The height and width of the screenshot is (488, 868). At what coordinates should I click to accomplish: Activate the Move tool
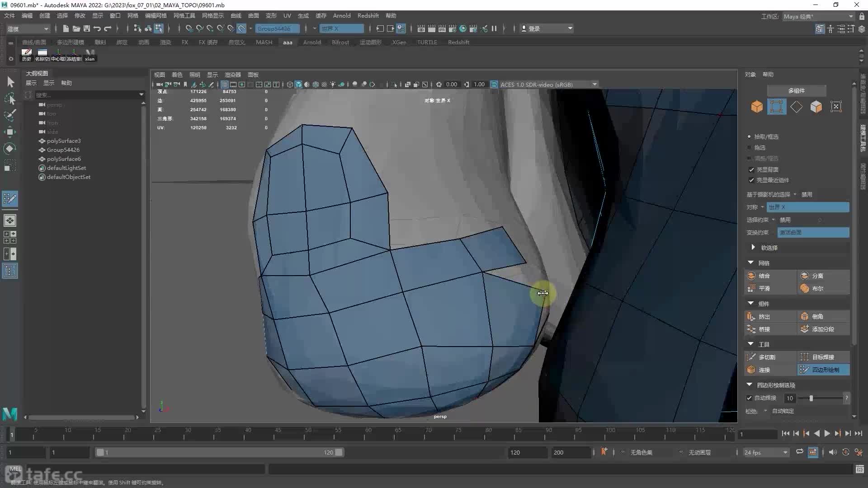click(x=10, y=132)
